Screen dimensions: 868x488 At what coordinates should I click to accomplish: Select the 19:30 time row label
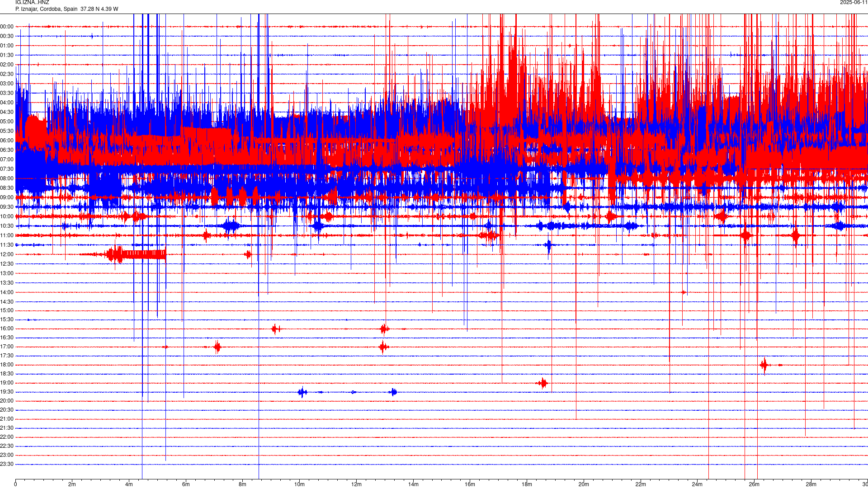click(x=7, y=392)
